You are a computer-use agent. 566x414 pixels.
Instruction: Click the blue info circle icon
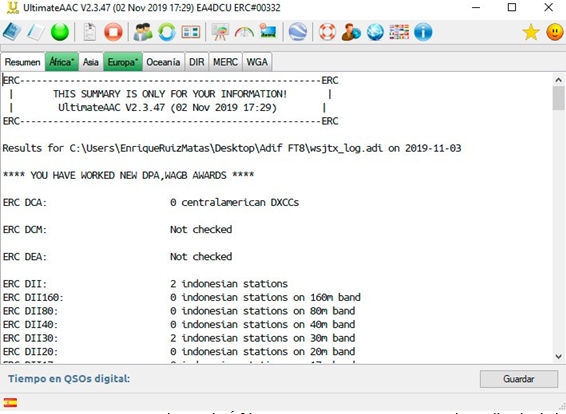(423, 32)
